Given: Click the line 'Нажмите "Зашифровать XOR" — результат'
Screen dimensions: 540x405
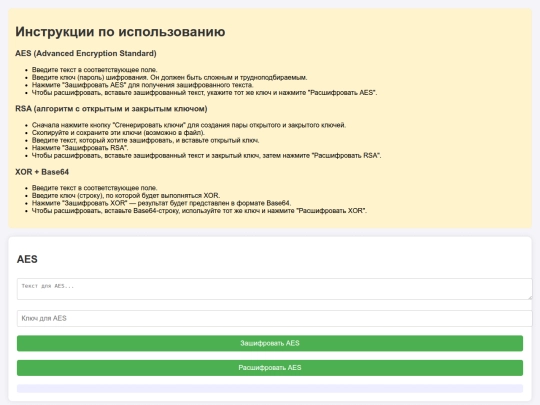Looking at the screenshot, I should [x=162, y=203].
